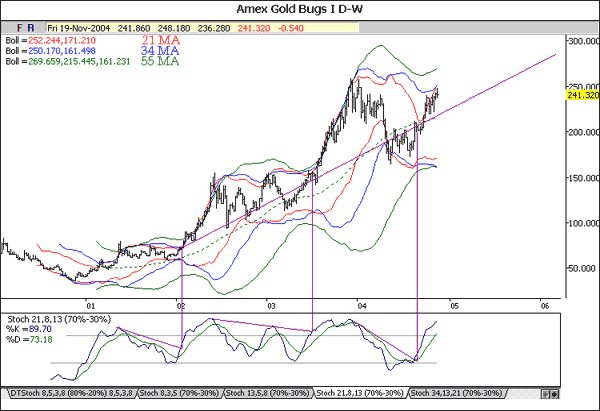The height and width of the screenshot is (411, 600).
Task: Click the R button in the chart header
Action: point(31,28)
